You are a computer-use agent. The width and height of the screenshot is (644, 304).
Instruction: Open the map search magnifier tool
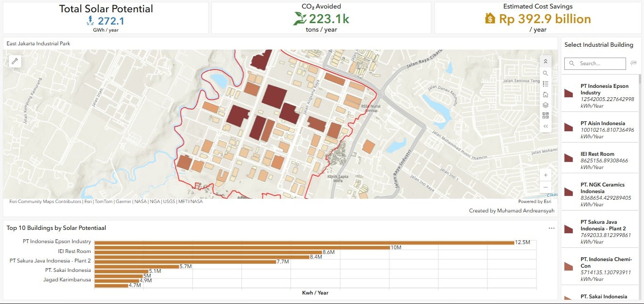pos(545,73)
